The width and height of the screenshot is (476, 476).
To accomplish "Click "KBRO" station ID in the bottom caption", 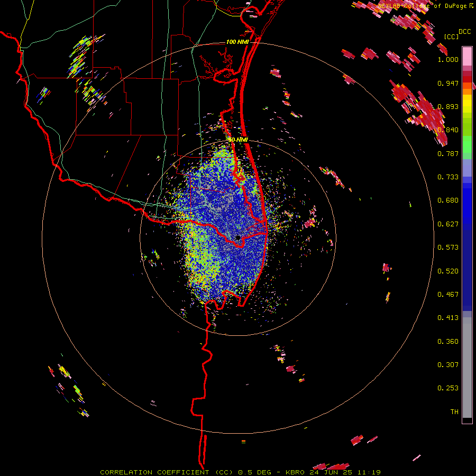I will [295, 472].
